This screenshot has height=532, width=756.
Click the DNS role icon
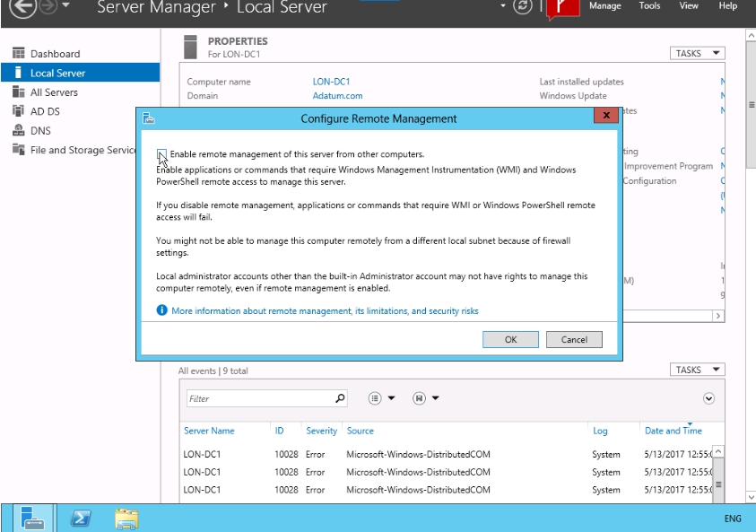tap(18, 130)
